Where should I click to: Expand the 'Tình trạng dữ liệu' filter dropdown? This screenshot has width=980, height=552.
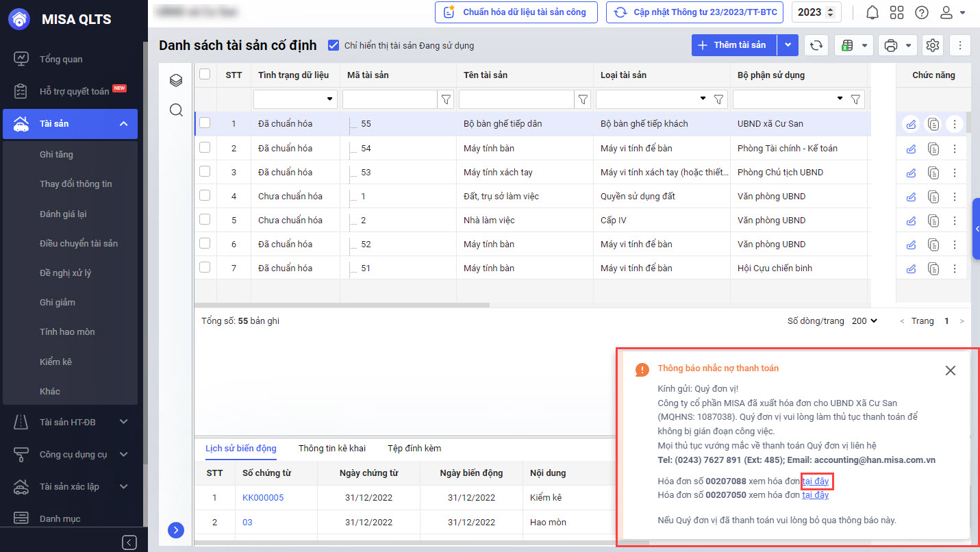329,99
